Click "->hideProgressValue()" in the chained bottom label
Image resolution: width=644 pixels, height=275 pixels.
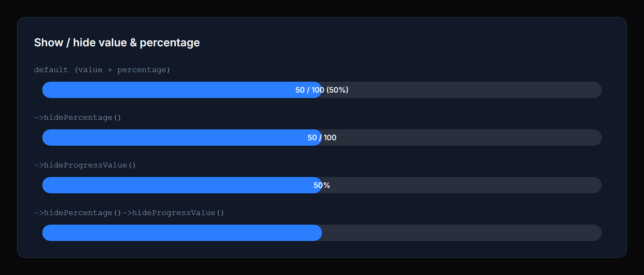click(x=173, y=213)
